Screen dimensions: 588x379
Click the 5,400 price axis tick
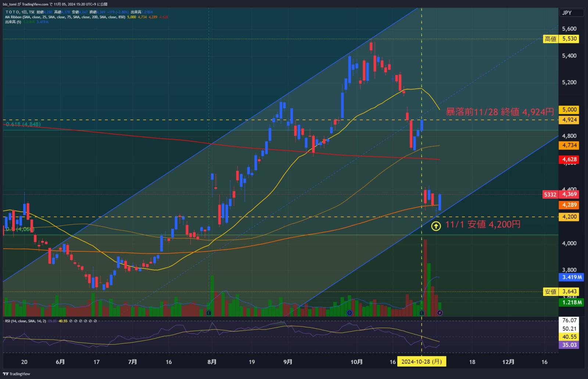[x=569, y=56]
